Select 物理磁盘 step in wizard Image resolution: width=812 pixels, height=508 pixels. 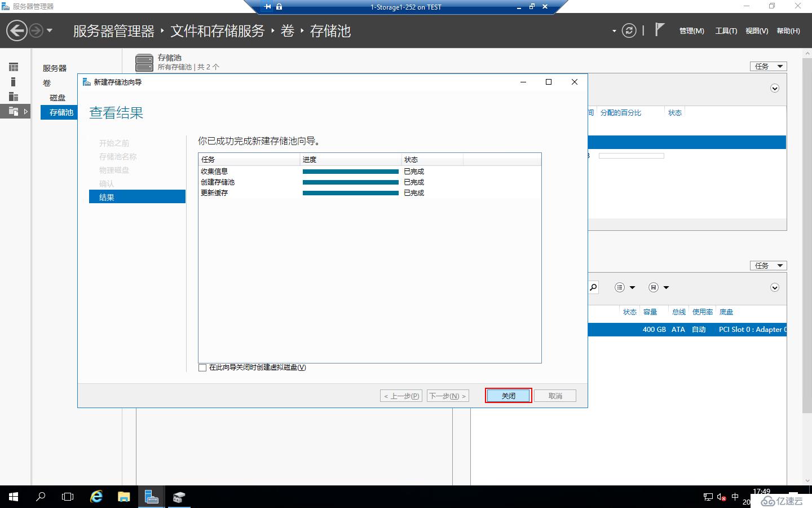click(114, 170)
